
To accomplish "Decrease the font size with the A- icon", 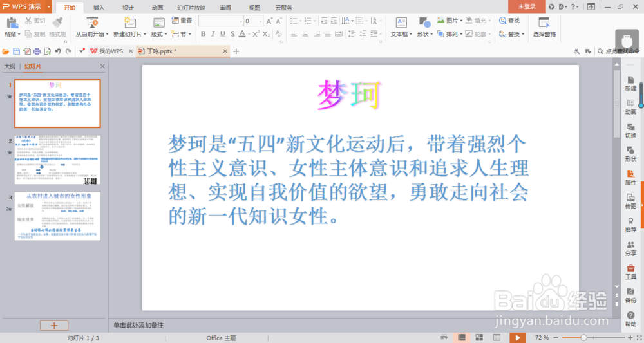I will (279, 21).
